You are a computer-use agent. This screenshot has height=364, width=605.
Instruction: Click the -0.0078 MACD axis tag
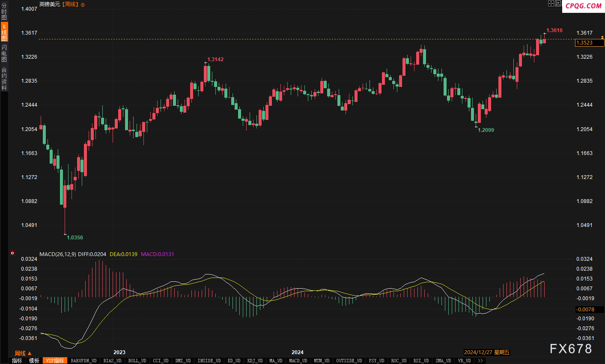590,310
